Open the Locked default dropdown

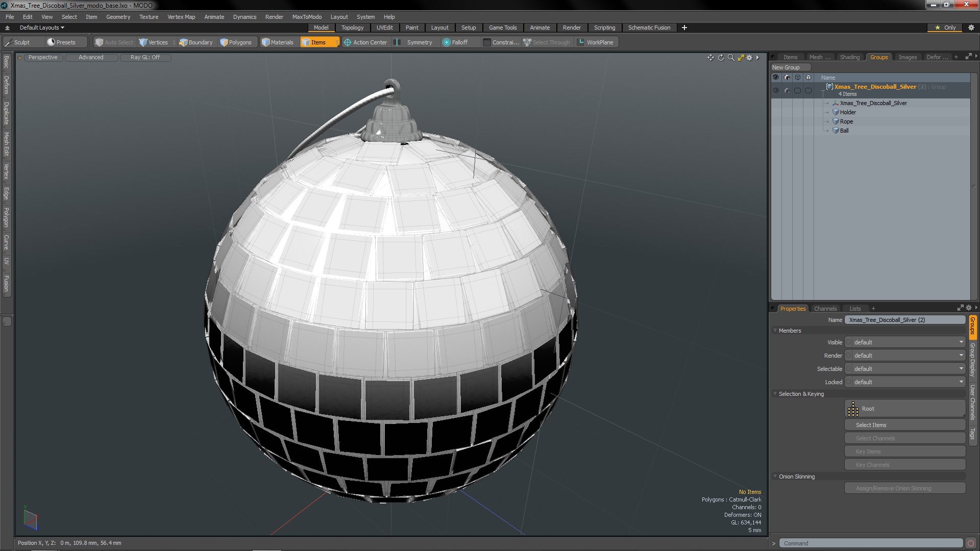pyautogui.click(x=906, y=382)
